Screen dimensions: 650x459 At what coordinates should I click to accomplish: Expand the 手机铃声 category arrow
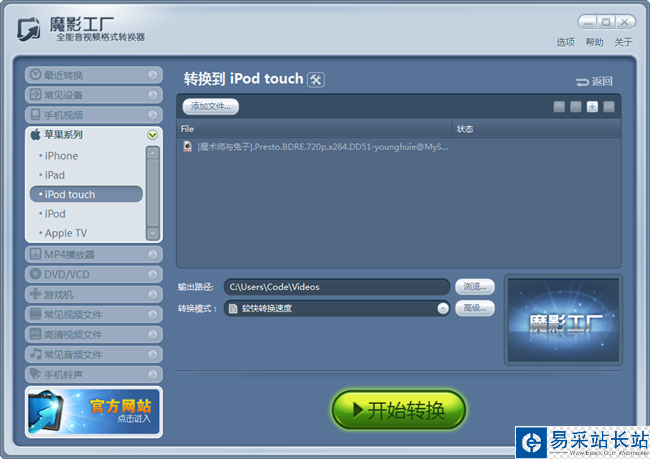click(x=153, y=374)
